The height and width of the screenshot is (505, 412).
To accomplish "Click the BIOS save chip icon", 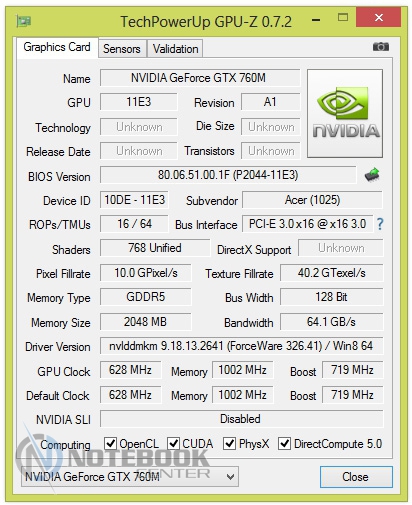I will (372, 175).
